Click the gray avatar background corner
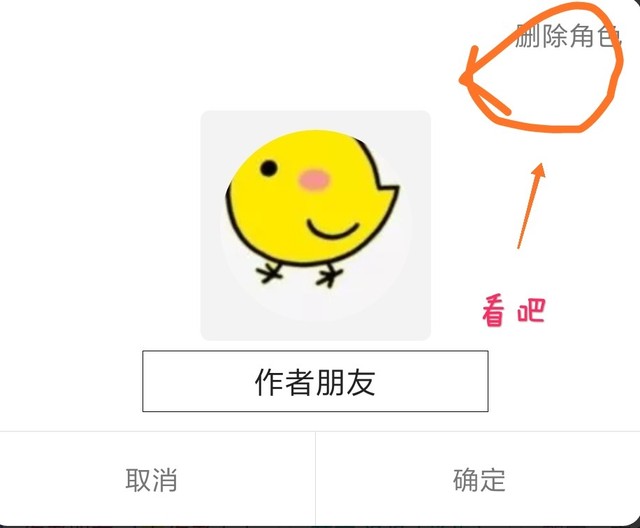 (210, 120)
